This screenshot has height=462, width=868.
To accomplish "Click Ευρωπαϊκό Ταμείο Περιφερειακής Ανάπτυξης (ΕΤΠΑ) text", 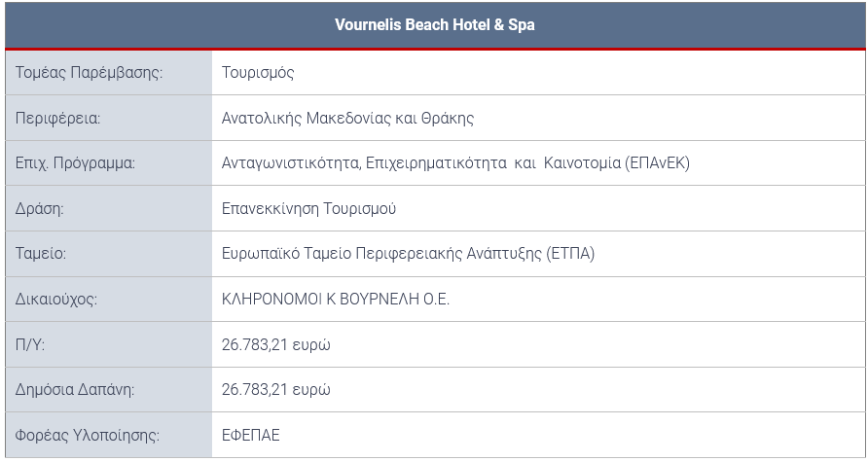I will (408, 254).
